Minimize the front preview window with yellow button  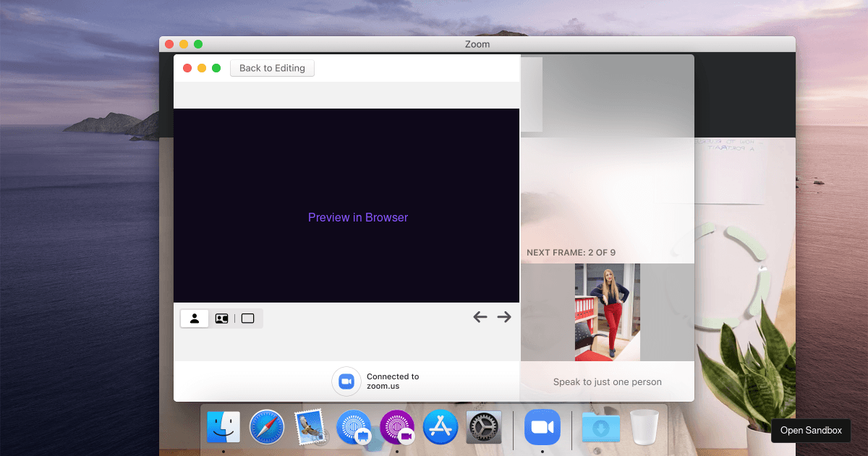tap(202, 68)
